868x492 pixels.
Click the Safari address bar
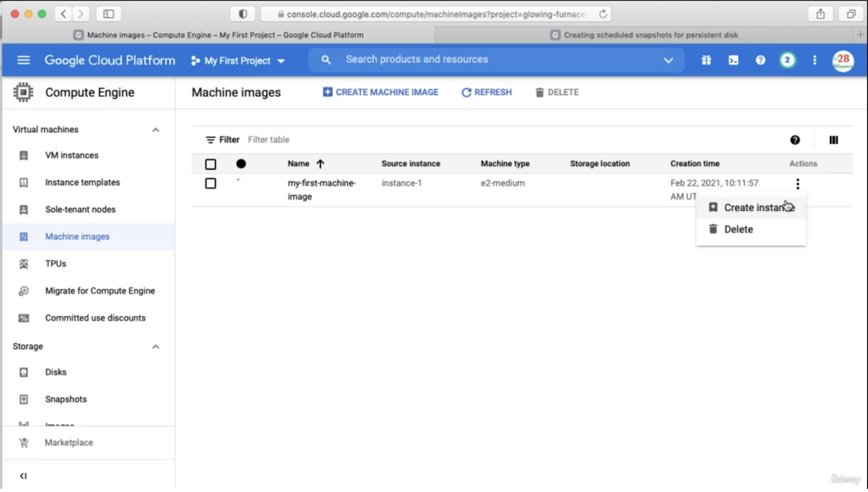pyautogui.click(x=436, y=14)
